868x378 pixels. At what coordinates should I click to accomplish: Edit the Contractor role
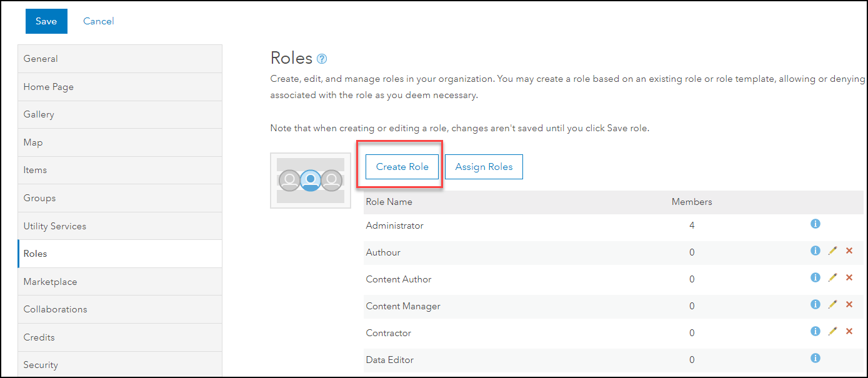coord(832,331)
